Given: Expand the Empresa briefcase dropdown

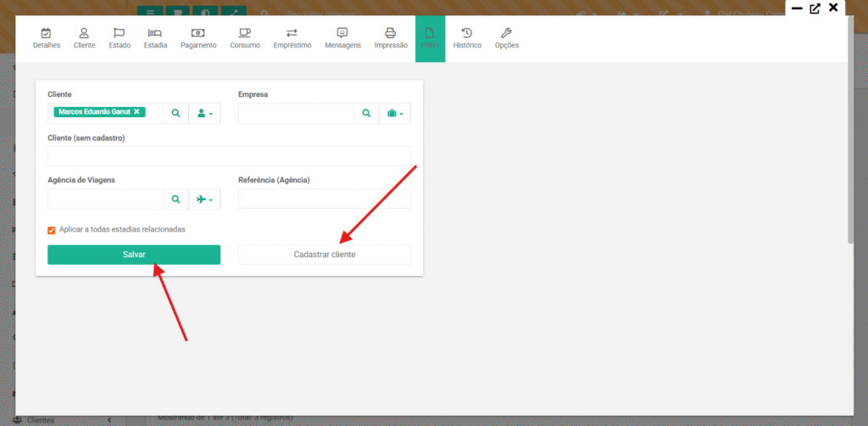Looking at the screenshot, I should [395, 113].
